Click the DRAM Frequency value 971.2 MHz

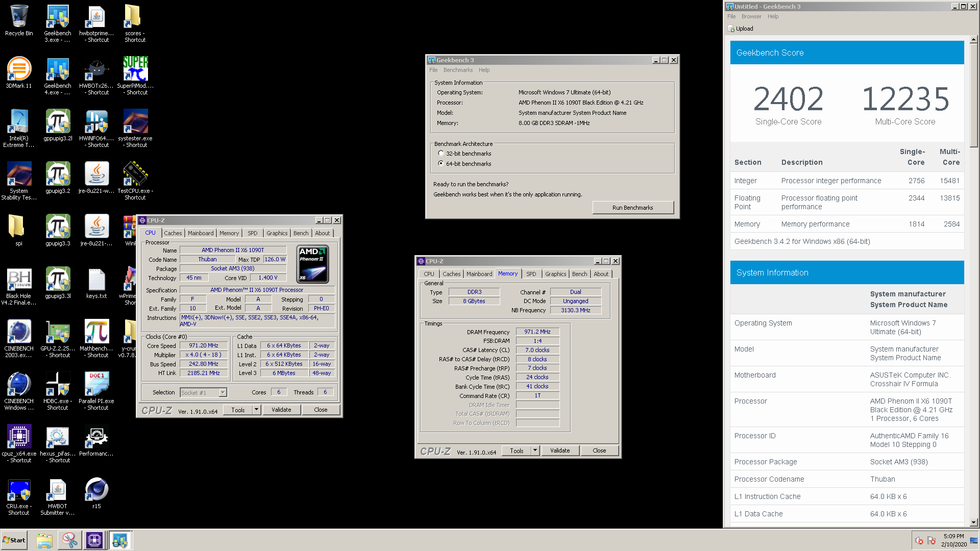point(537,332)
